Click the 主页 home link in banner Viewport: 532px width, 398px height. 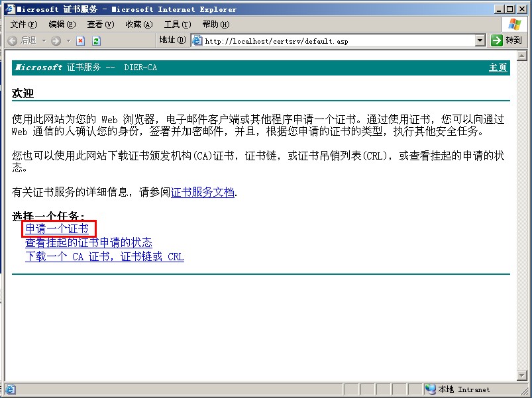pos(498,68)
